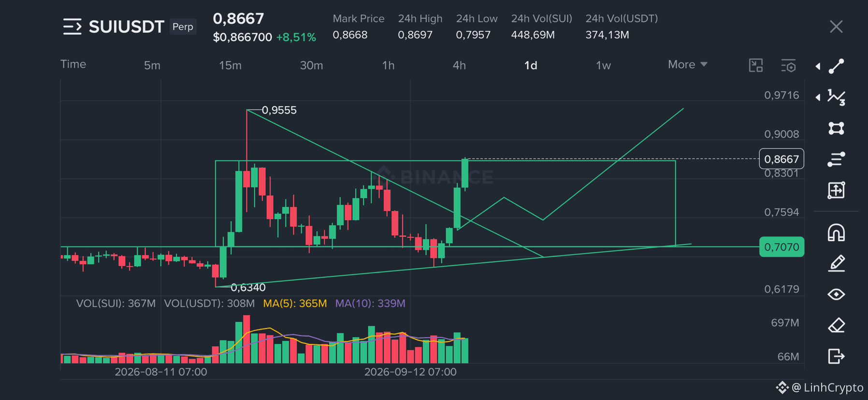The width and height of the screenshot is (868, 400).
Task: Toggle magnet snap mode
Action: [x=837, y=233]
